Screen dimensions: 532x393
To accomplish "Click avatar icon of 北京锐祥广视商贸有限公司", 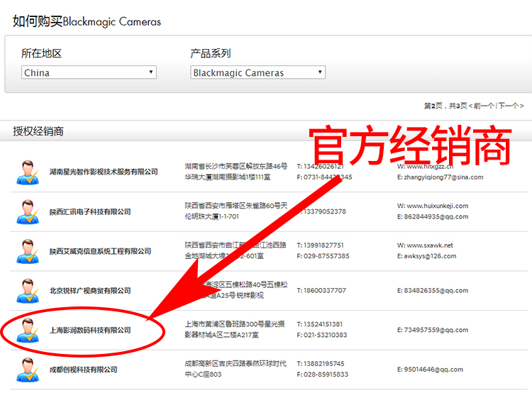I will (x=28, y=291).
